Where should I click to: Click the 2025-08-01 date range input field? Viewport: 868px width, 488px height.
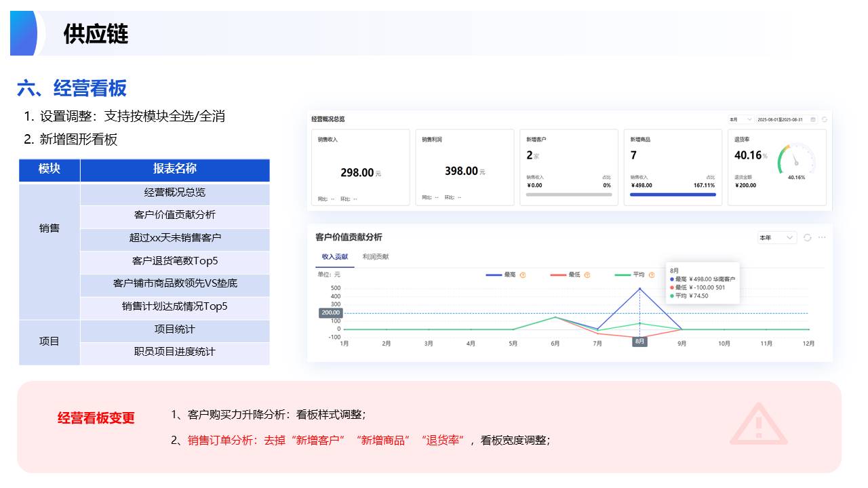tap(780, 119)
